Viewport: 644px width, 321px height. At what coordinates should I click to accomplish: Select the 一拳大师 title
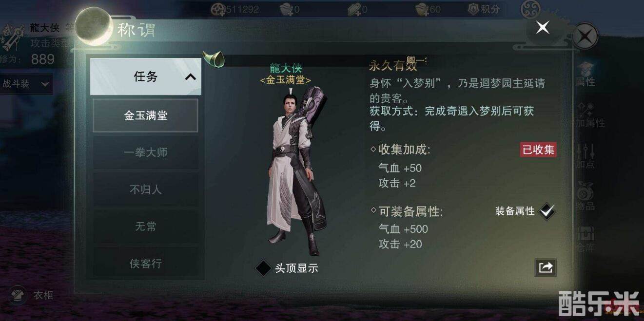tap(145, 152)
